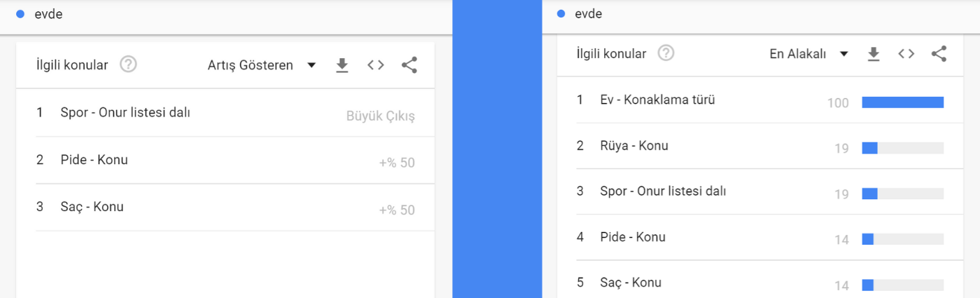Open the Rüya - Konu topic
The image size is (980, 298).
click(760, 146)
